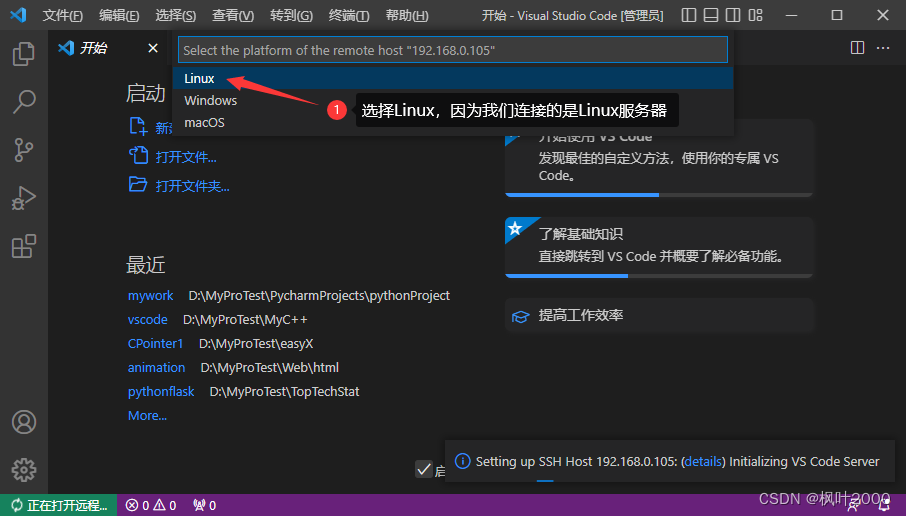Choose macOS as remote host platform

click(453, 122)
